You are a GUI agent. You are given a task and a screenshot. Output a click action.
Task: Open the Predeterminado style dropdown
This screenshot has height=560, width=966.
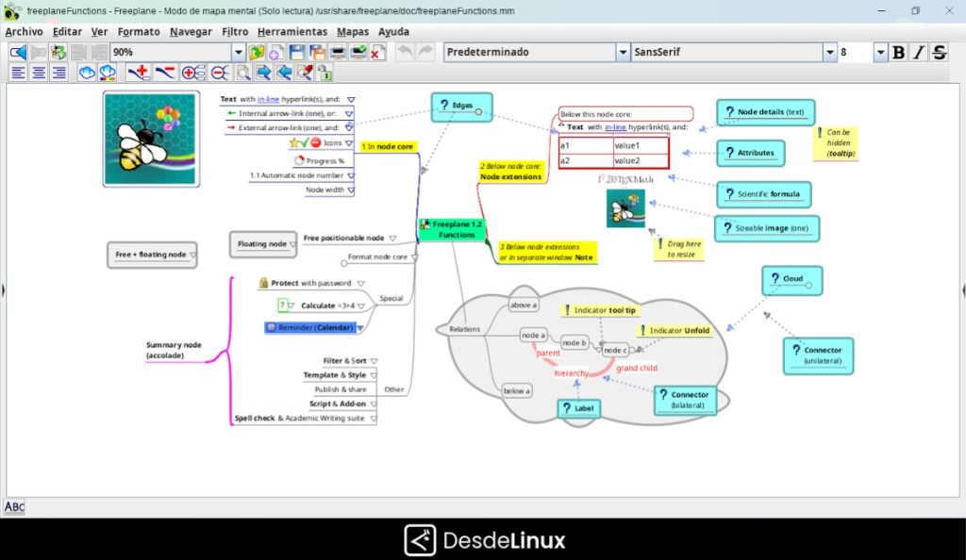pos(622,52)
